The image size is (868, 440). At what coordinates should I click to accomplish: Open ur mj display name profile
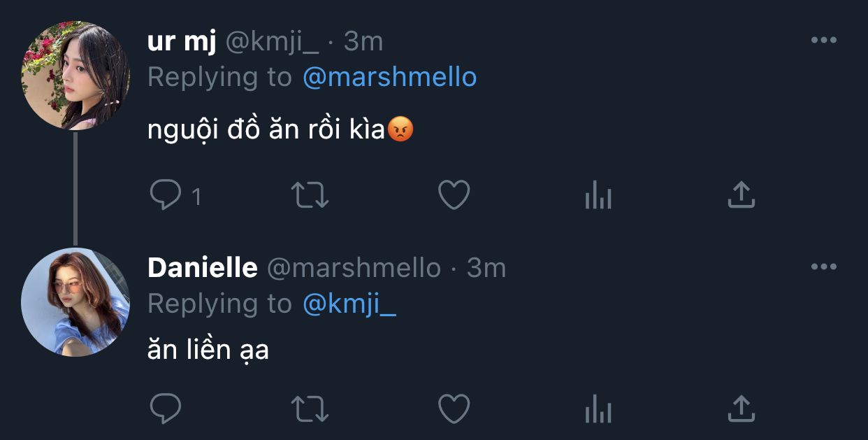[x=180, y=42]
